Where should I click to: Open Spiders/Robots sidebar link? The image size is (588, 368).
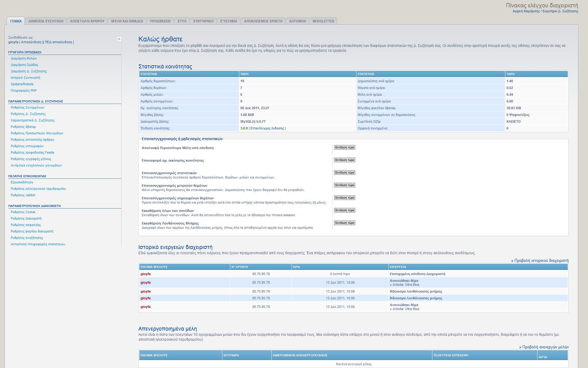(x=22, y=84)
